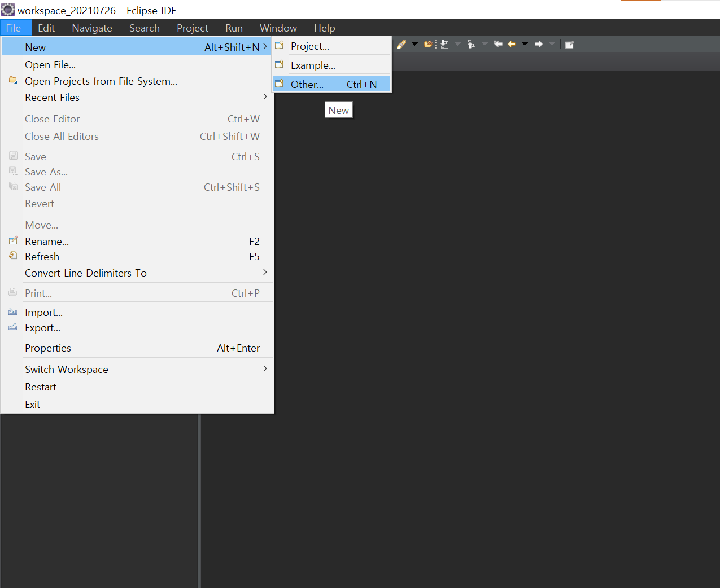Open the Navigate menu
Screen dimensions: 720x588
pyautogui.click(x=92, y=28)
